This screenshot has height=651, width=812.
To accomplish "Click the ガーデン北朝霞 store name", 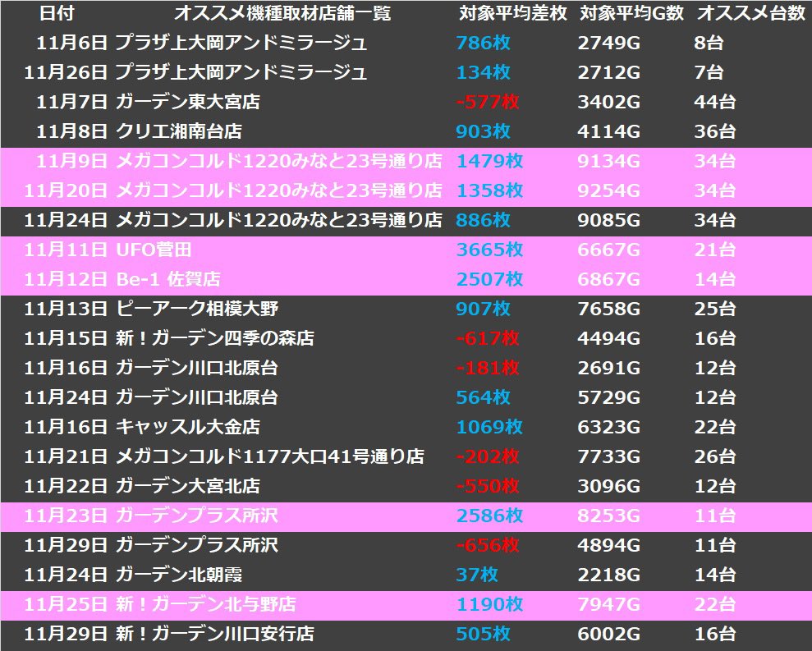I will [x=179, y=575].
